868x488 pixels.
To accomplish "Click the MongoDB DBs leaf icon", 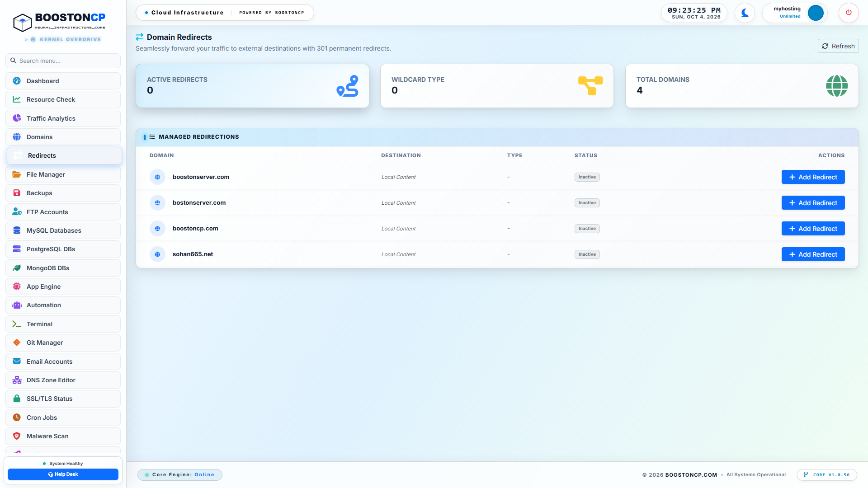I will coord(17,268).
